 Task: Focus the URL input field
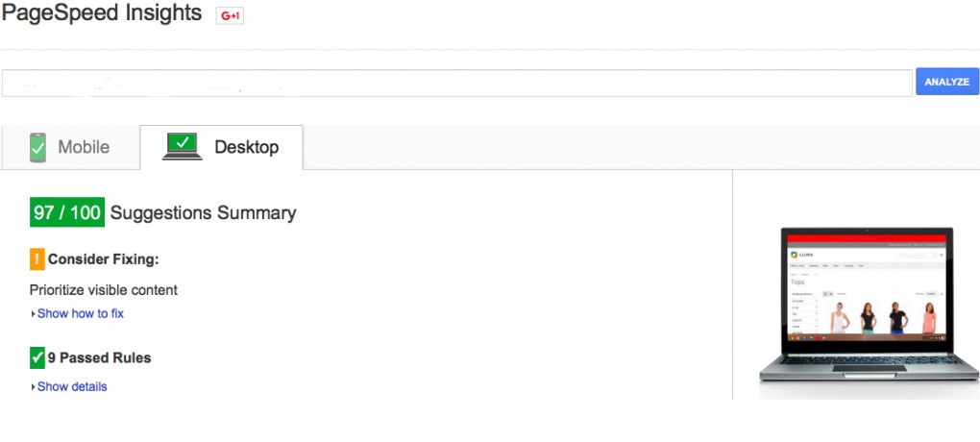456,83
